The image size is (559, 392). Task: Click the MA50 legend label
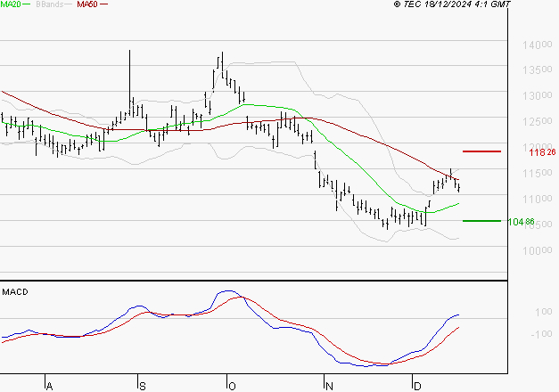coord(87,4)
